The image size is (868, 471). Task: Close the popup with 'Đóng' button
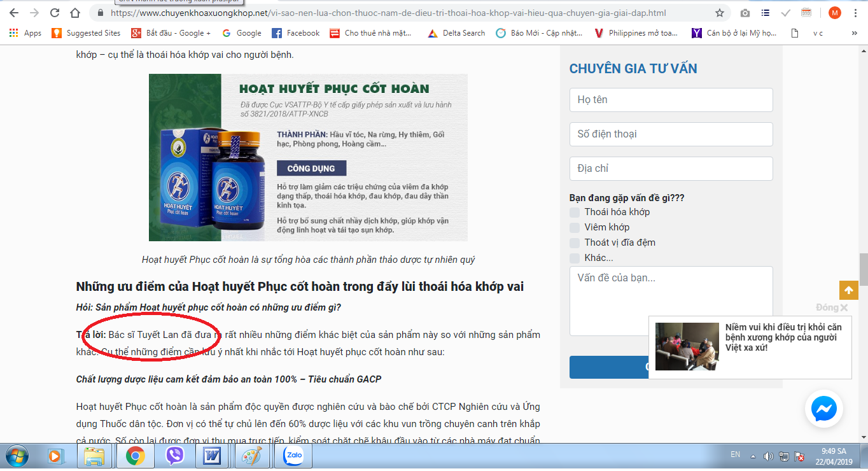[x=832, y=307]
